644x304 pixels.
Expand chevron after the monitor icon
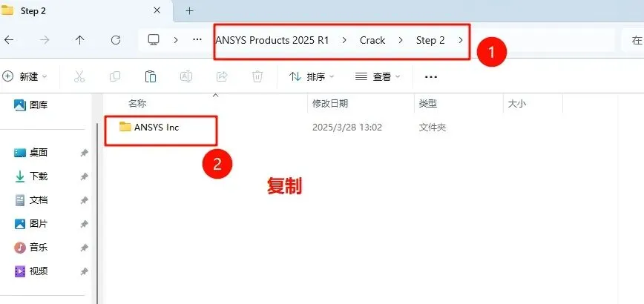176,40
